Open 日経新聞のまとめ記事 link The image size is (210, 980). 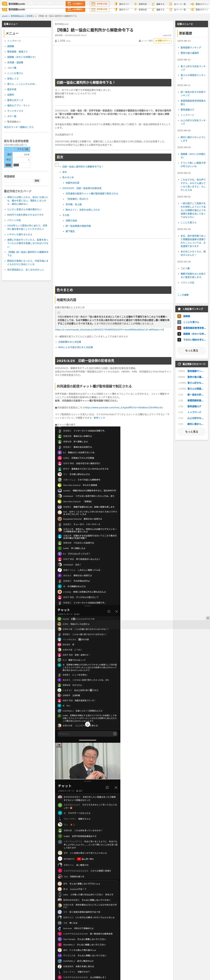click(x=70, y=342)
